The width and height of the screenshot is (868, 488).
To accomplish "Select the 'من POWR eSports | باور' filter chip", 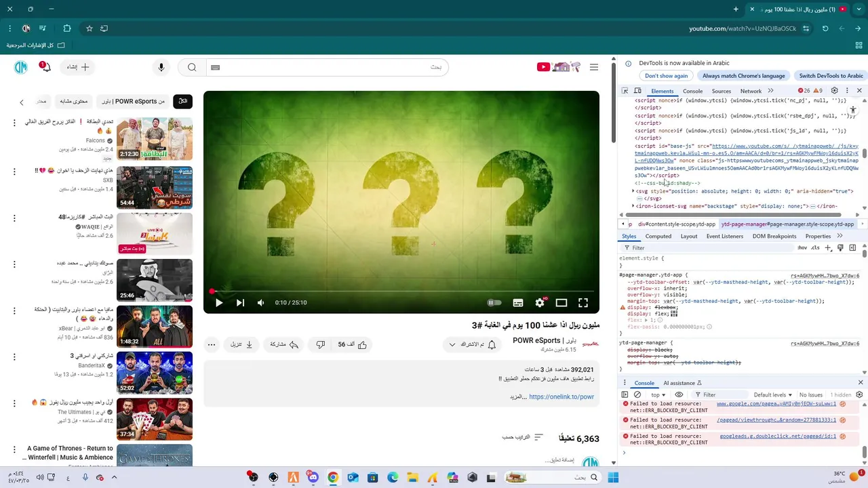I will tap(134, 101).
